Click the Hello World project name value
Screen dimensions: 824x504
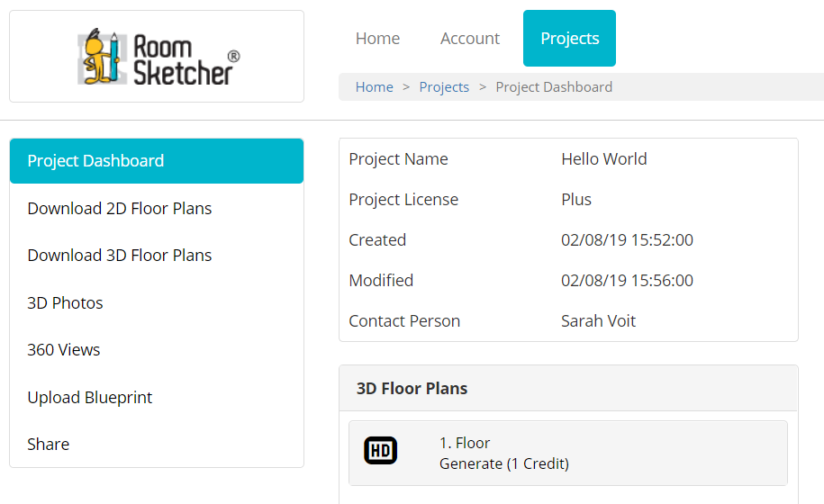(603, 159)
